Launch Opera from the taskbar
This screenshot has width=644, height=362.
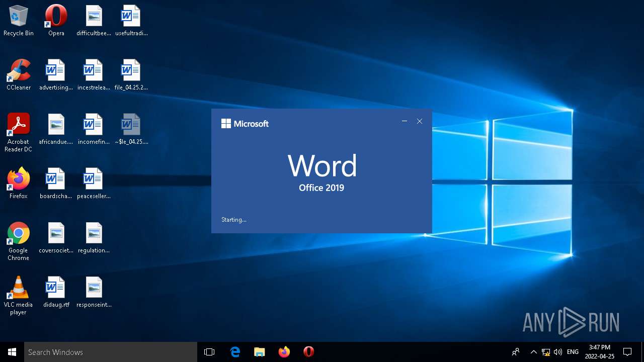[x=309, y=352]
